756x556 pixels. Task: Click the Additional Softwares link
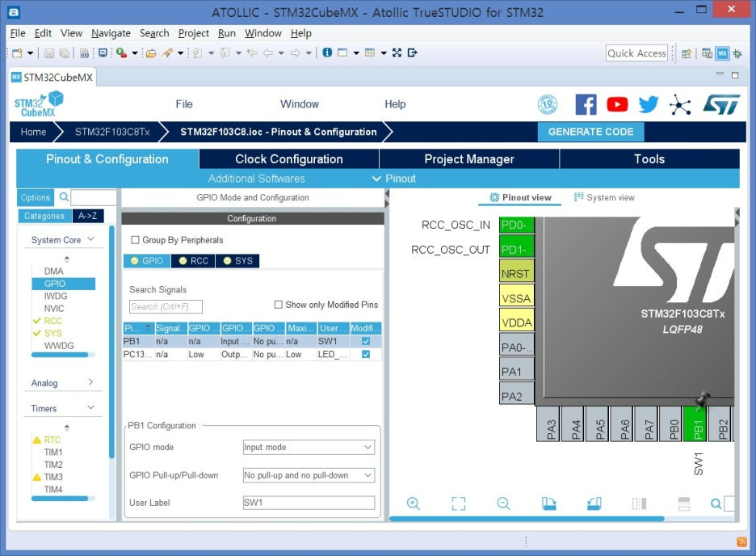[257, 179]
